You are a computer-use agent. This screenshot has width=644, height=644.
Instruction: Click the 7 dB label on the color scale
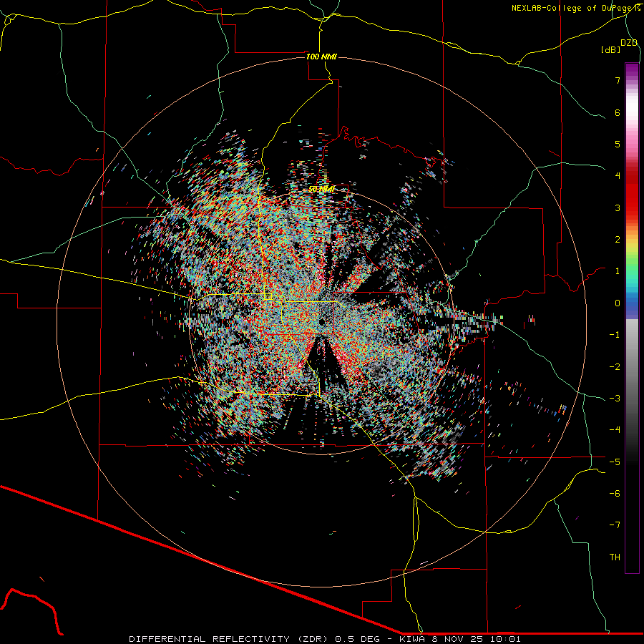click(x=618, y=80)
